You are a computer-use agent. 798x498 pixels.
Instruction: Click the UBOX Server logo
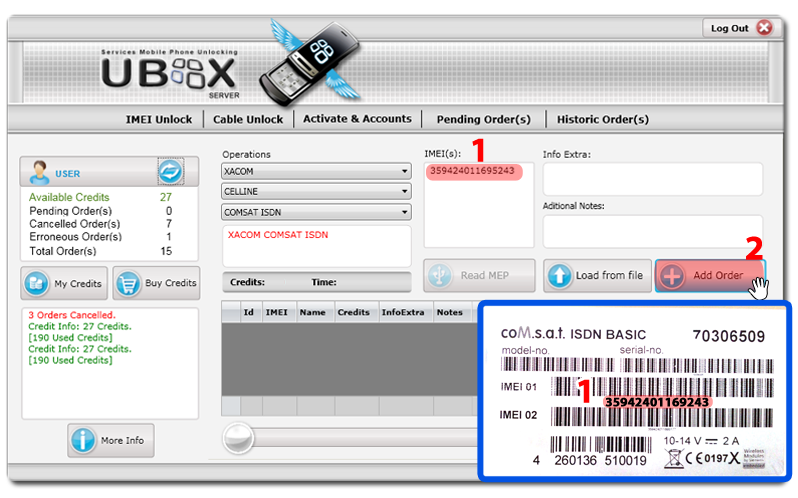(169, 74)
